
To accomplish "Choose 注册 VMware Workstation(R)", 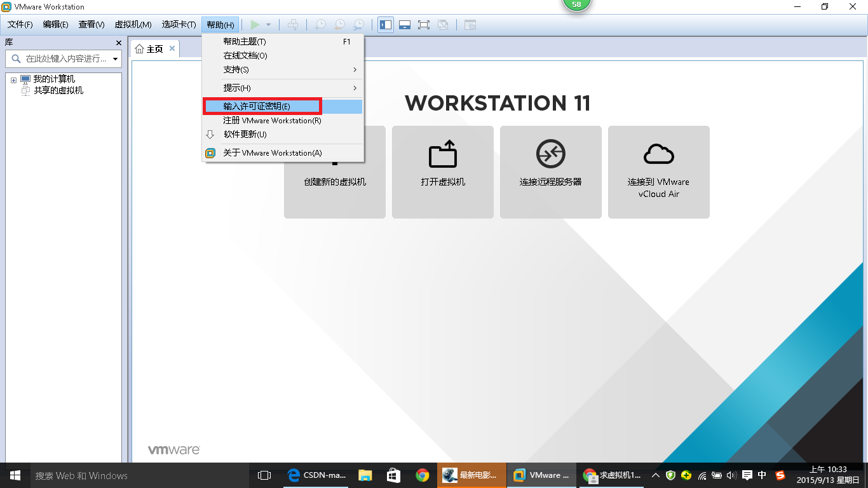I will [x=283, y=120].
